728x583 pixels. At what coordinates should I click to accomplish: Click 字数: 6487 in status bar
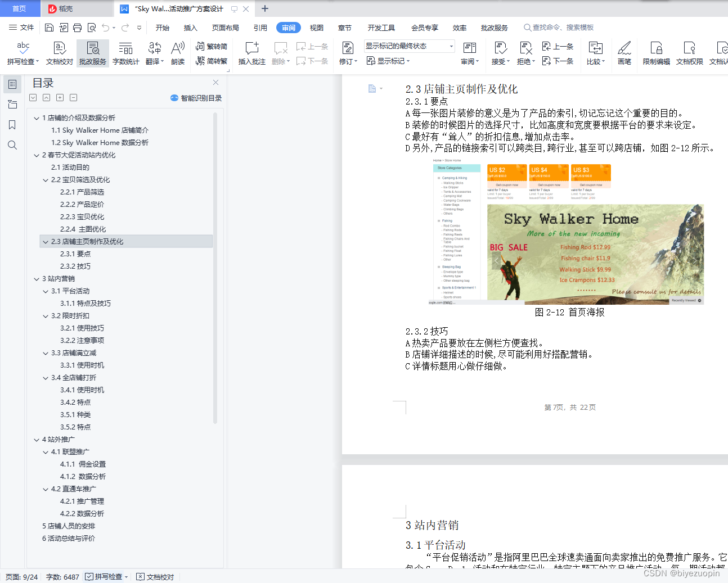tap(62, 577)
